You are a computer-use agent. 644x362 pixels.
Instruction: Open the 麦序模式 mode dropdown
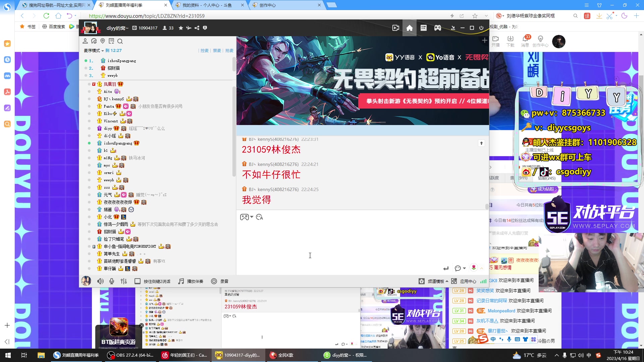pos(94,51)
